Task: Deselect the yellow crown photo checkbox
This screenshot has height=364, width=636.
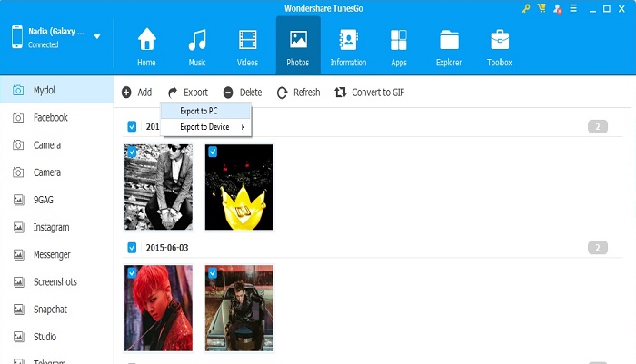Action: click(x=212, y=152)
